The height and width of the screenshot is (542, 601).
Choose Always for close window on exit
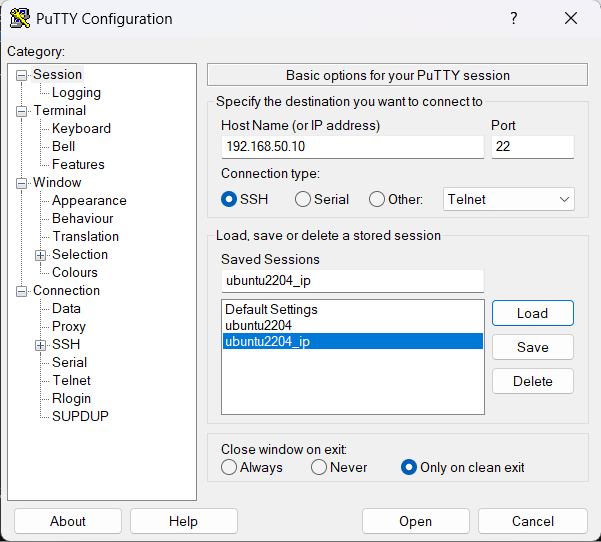[x=229, y=467]
